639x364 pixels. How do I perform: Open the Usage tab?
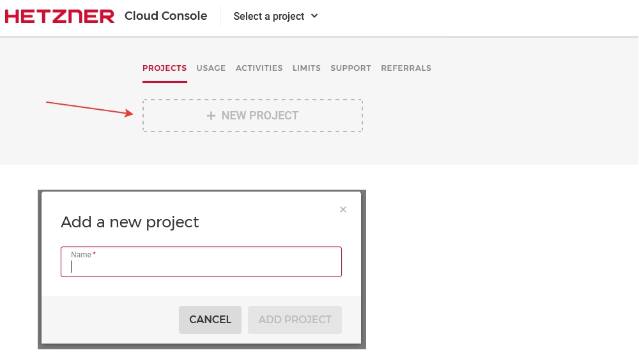[x=211, y=68]
